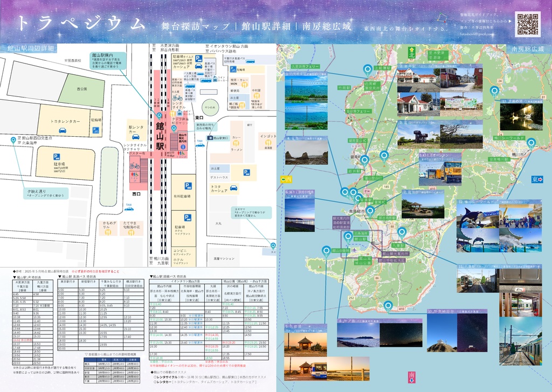This screenshot has height=392, width=552.
Task: Click the 館山駅周辺詳細 section heading
Action: tap(31, 48)
